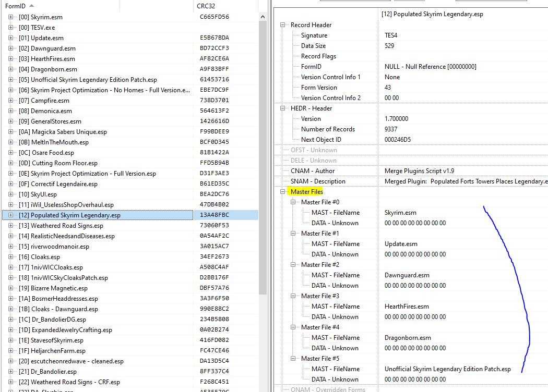The image size is (548, 392).
Task: Expand the Dawnguard.esm tree entry
Action: 11,48
